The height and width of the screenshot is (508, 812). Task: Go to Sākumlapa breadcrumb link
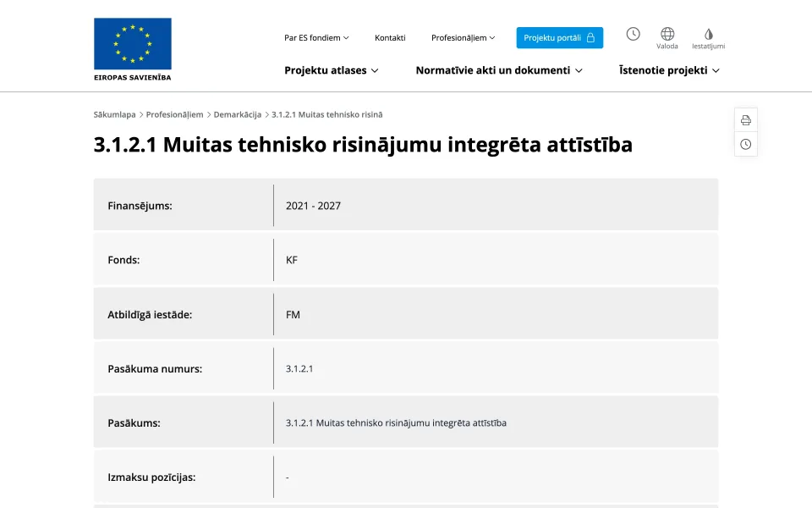[x=114, y=114]
